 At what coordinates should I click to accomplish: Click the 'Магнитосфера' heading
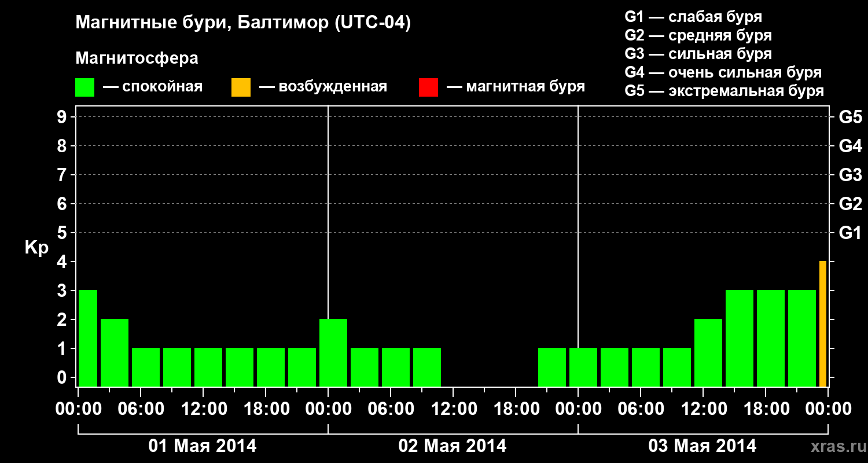point(137,58)
